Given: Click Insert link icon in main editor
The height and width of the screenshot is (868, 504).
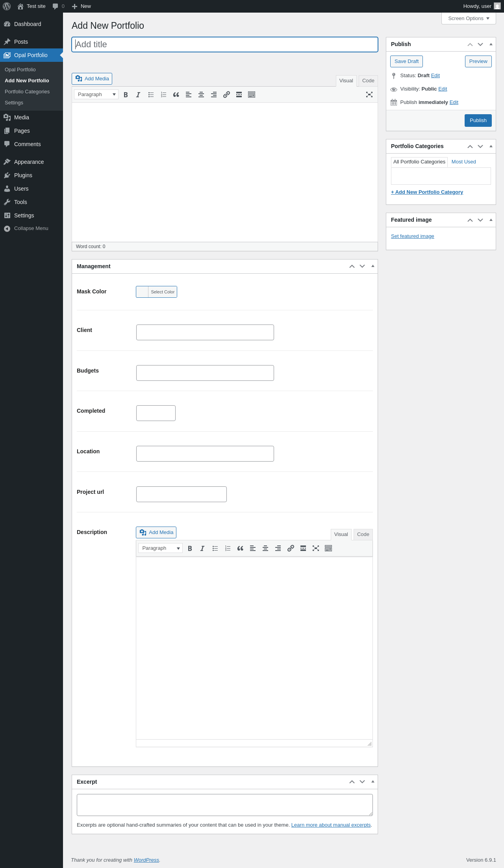Looking at the screenshot, I should (x=226, y=95).
